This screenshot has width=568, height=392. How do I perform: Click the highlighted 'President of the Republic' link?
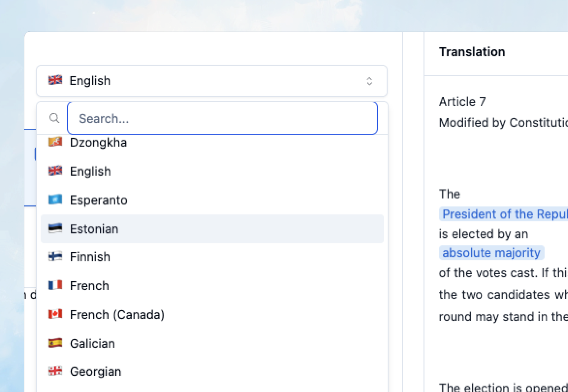coord(504,214)
